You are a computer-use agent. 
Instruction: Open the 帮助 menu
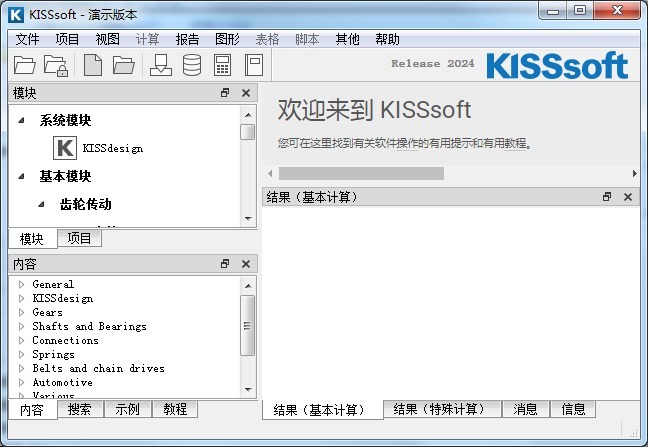tap(387, 39)
